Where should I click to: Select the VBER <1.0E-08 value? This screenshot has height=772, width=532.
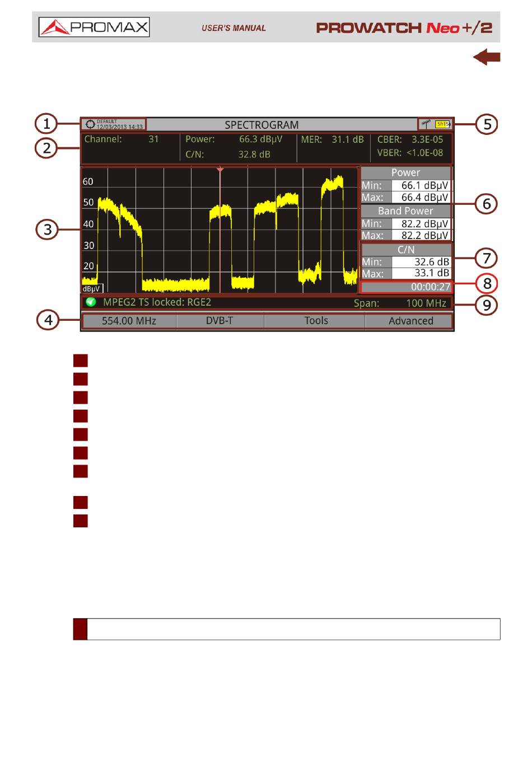point(424,152)
